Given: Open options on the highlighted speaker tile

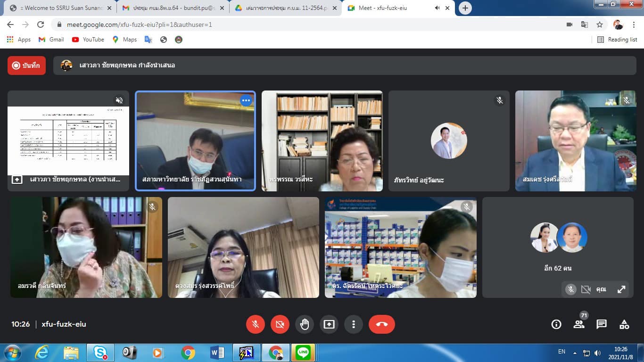Looking at the screenshot, I should tap(246, 100).
